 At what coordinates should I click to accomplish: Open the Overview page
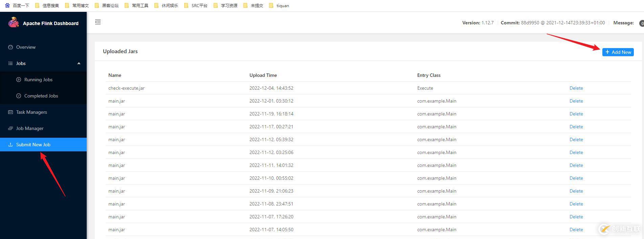pyautogui.click(x=43, y=47)
